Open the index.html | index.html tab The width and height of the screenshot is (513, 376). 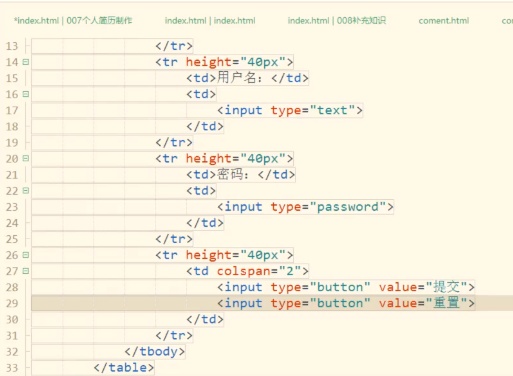pos(210,21)
